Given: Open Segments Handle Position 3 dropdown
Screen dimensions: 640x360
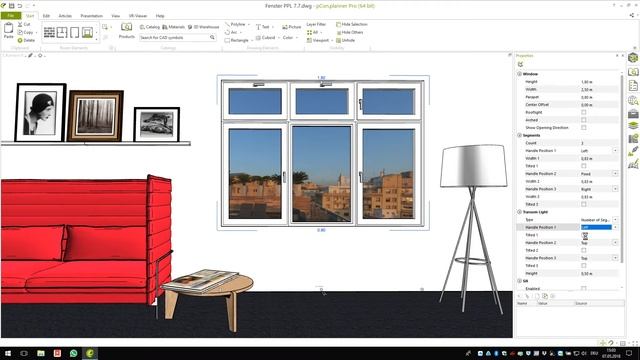Looking at the screenshot, I should pos(615,189).
